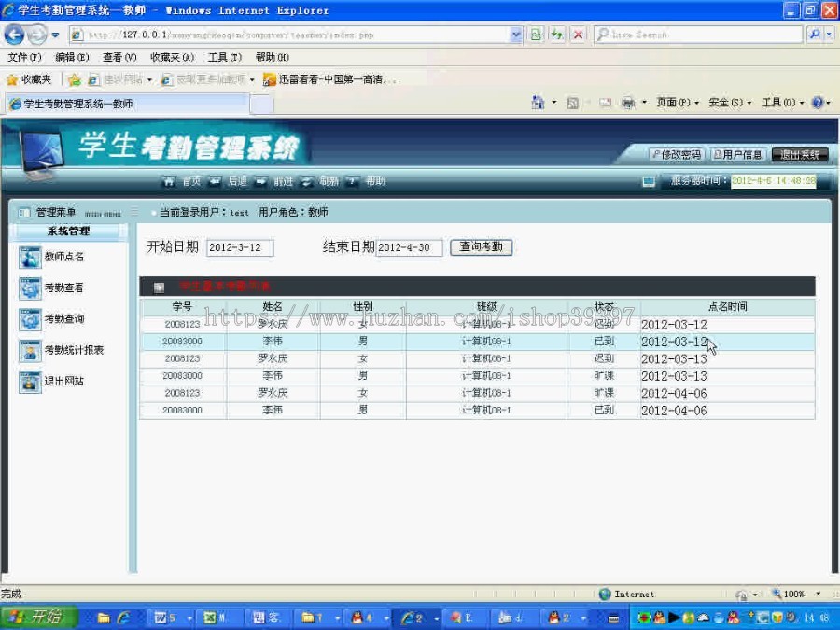Click the Internet zone globe in status bar
This screenshot has width=840, height=630.
pyautogui.click(x=606, y=594)
